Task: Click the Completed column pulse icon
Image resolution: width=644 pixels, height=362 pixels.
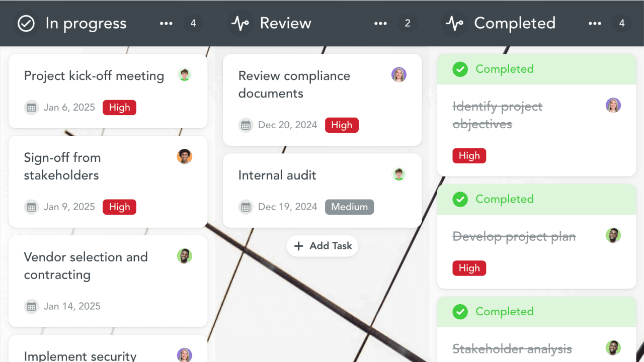Action: 454,24
